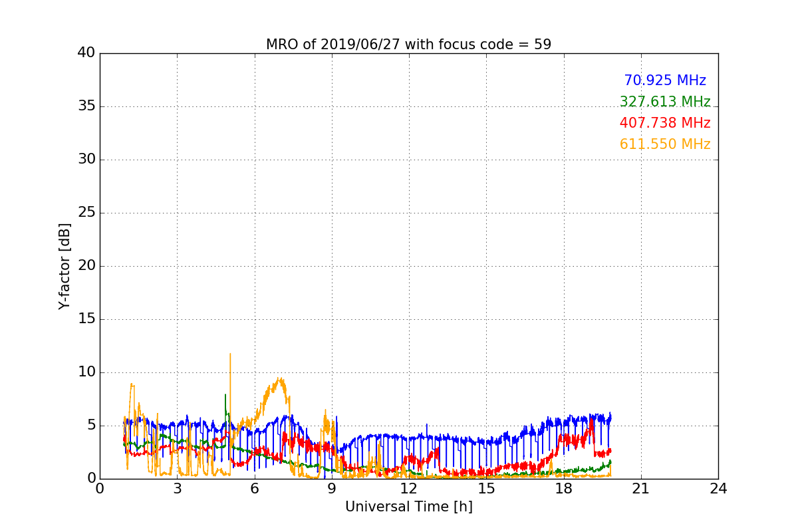Click x-axis tick label 12
Screen dimensions: 798x532
tap(409, 489)
